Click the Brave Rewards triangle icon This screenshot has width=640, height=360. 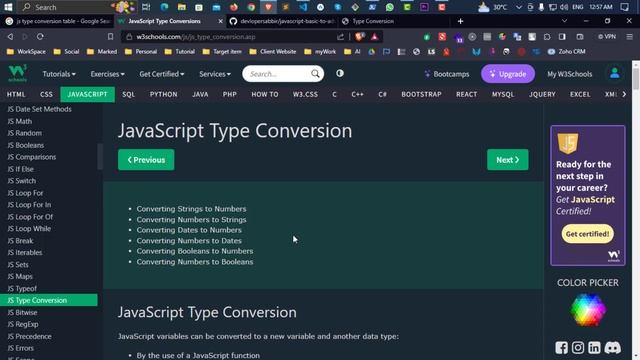374,37
